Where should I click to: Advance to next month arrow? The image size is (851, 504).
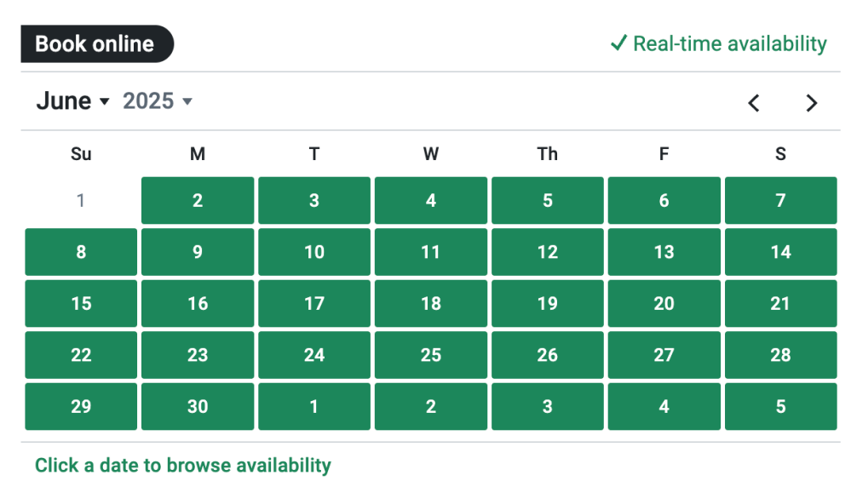pyautogui.click(x=811, y=103)
